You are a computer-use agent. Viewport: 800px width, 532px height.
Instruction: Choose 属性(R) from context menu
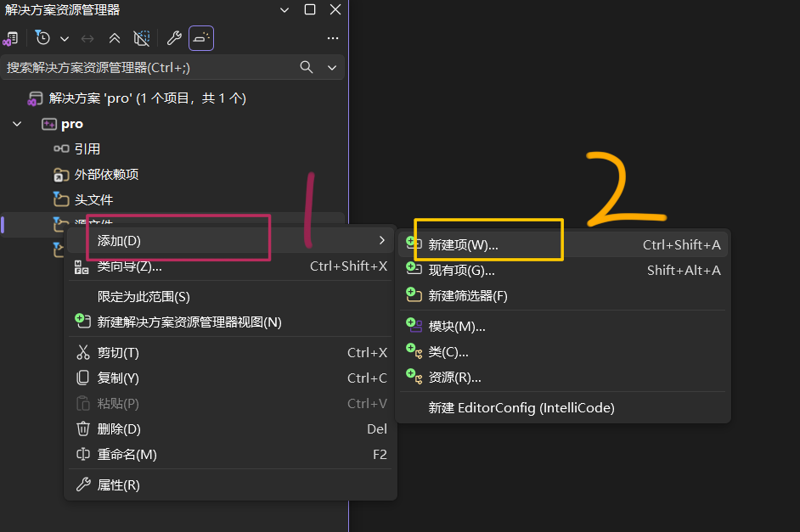pyautogui.click(x=231, y=485)
